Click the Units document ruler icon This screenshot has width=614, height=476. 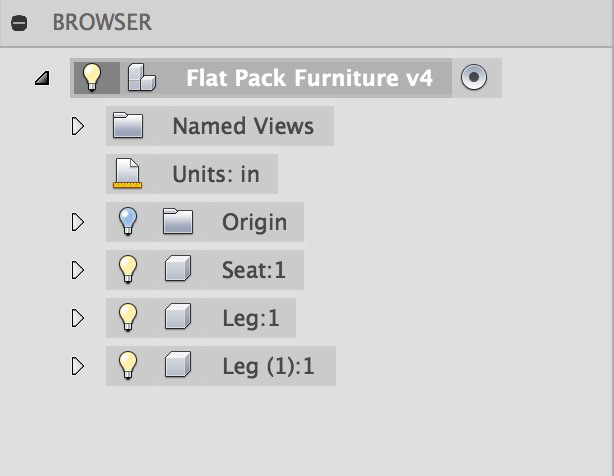pos(127,173)
